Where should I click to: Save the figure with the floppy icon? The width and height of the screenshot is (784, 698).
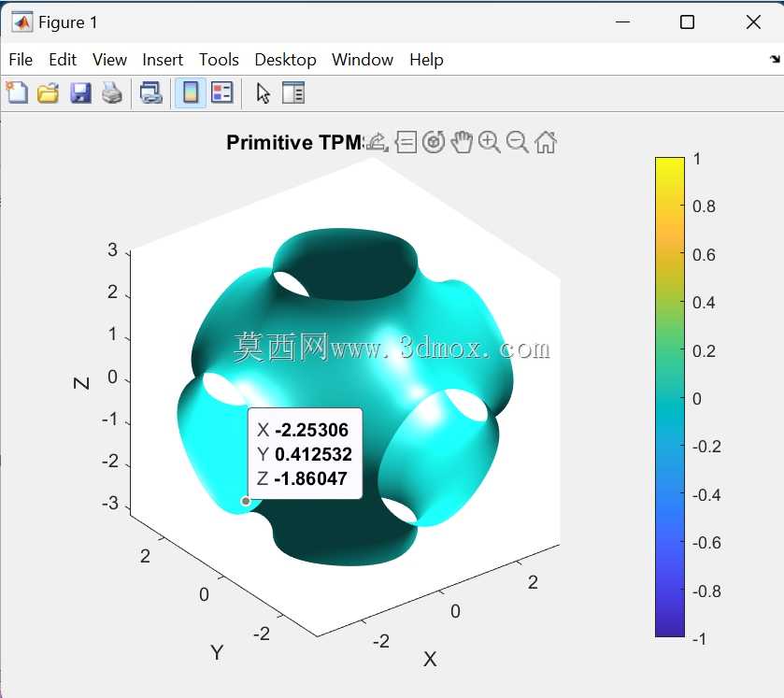click(80, 93)
